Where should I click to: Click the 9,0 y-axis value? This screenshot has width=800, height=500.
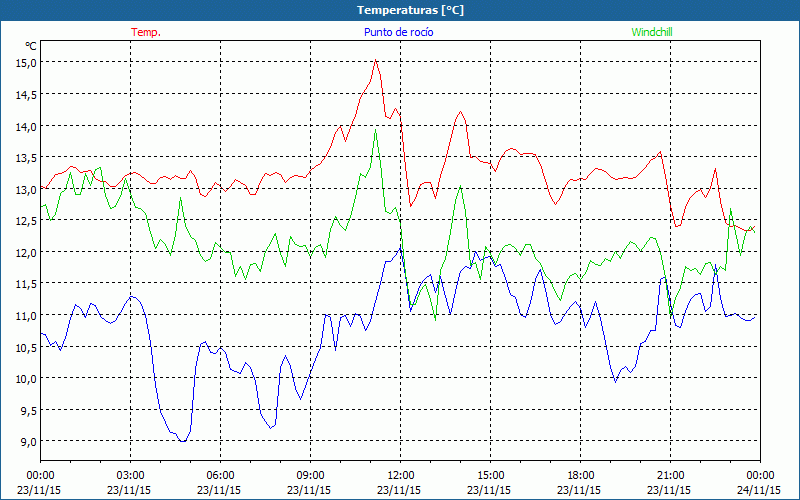click(x=27, y=442)
